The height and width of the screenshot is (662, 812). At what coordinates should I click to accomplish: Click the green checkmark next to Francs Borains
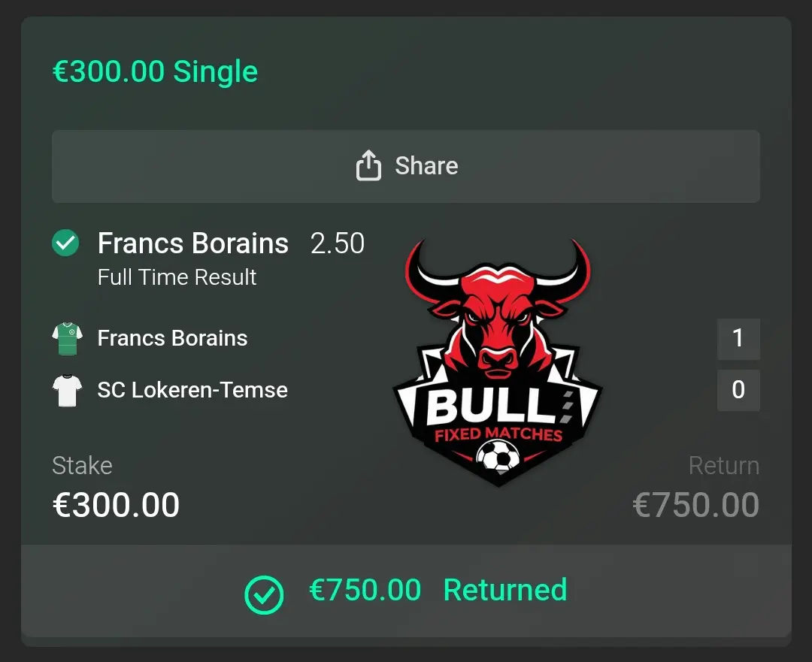click(65, 243)
